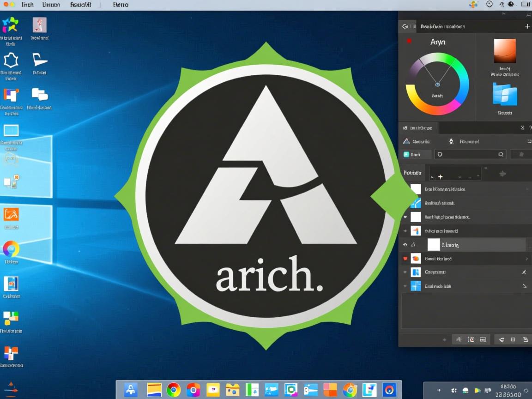The height and width of the screenshot is (399, 532).
Task: Click the highlighted layer's white thumbnail
Action: coord(434,244)
